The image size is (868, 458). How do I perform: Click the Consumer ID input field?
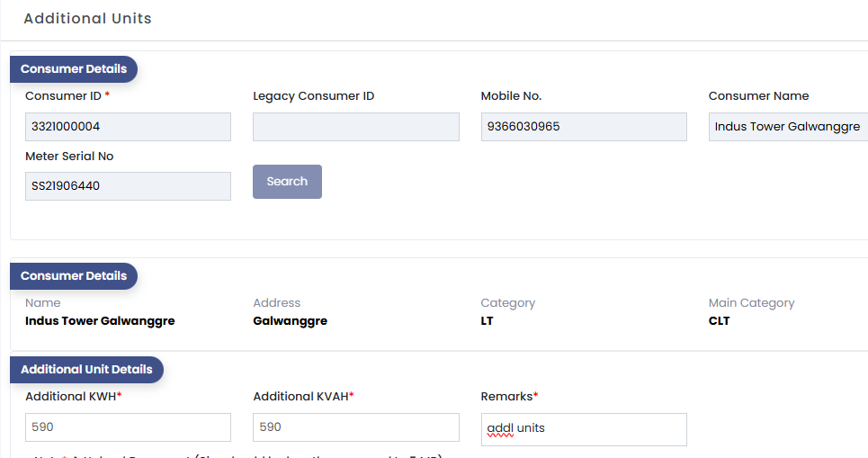(128, 127)
